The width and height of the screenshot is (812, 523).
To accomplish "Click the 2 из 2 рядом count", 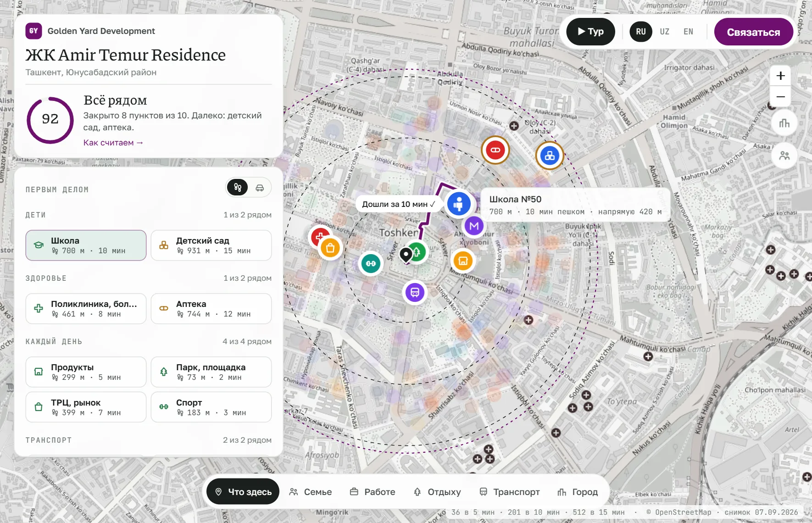I will [x=247, y=440].
